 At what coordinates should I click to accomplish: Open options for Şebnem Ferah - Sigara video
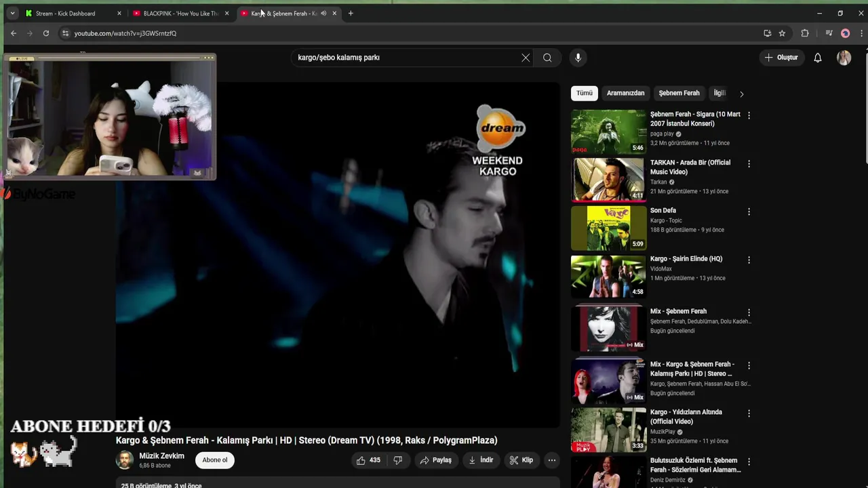749,116
